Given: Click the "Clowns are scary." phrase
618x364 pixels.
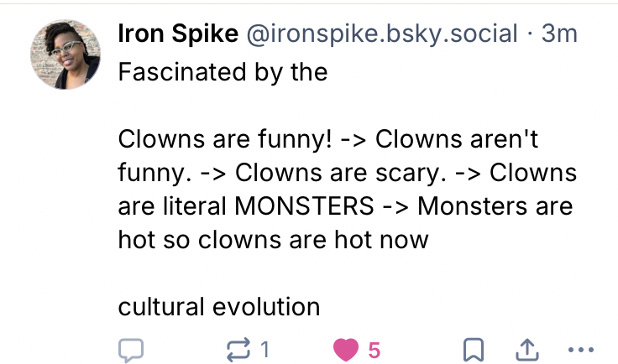Looking at the screenshot, I should 338,172.
